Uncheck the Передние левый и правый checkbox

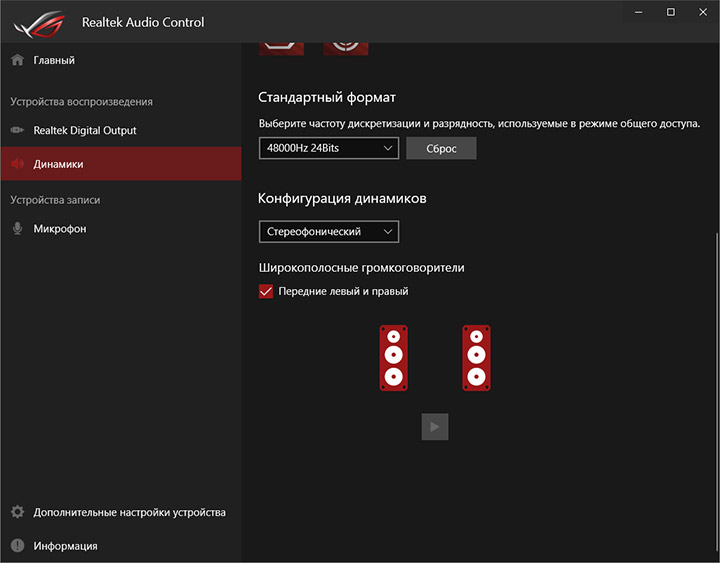coord(266,291)
